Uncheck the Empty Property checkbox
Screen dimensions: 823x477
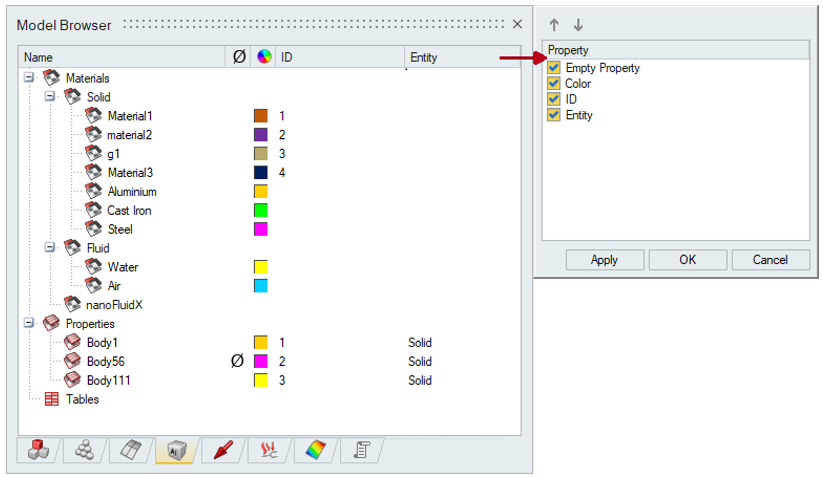553,68
